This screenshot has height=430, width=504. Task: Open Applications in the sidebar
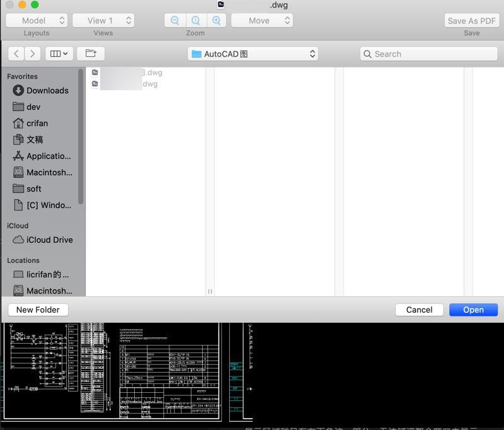(42, 156)
